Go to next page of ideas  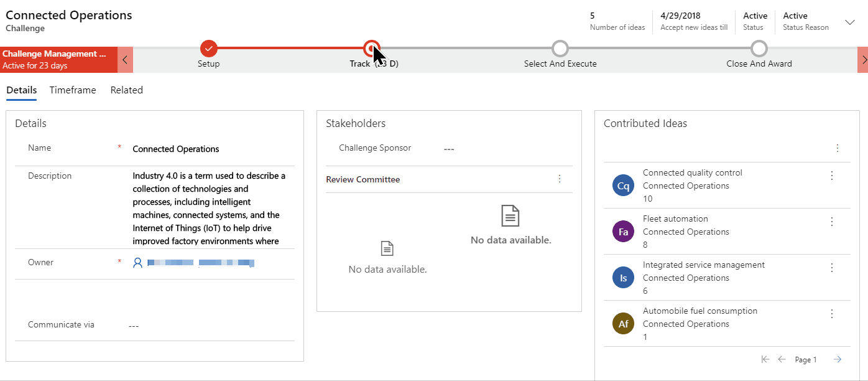838,359
